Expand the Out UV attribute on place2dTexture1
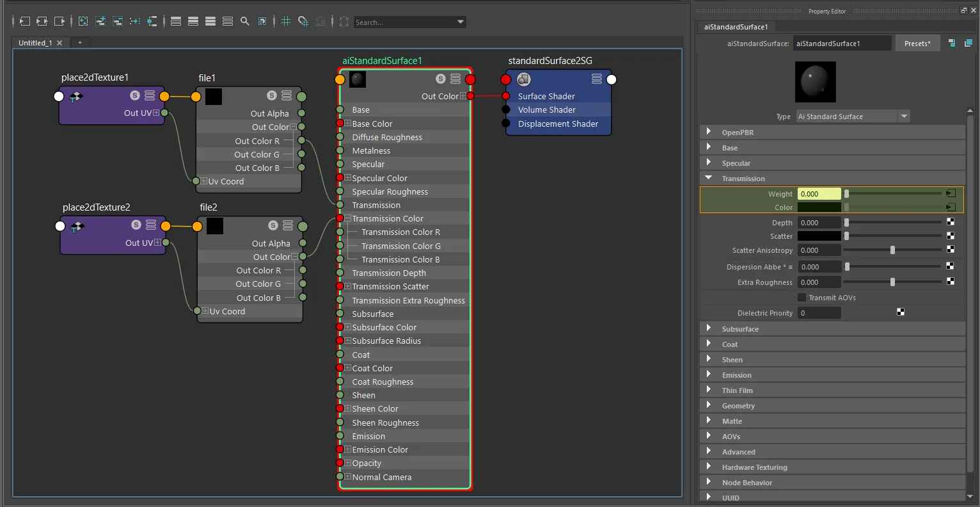Screen dimensions: 980x507 [x=156, y=113]
